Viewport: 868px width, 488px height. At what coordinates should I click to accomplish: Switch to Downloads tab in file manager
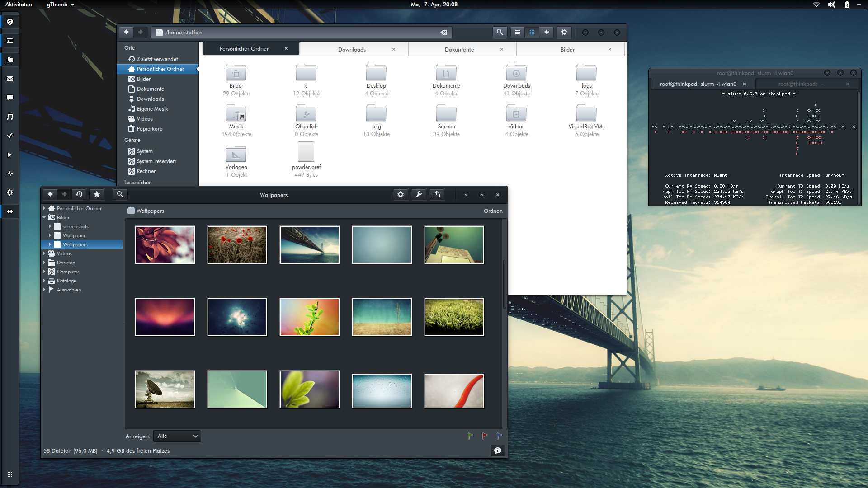pyautogui.click(x=352, y=49)
